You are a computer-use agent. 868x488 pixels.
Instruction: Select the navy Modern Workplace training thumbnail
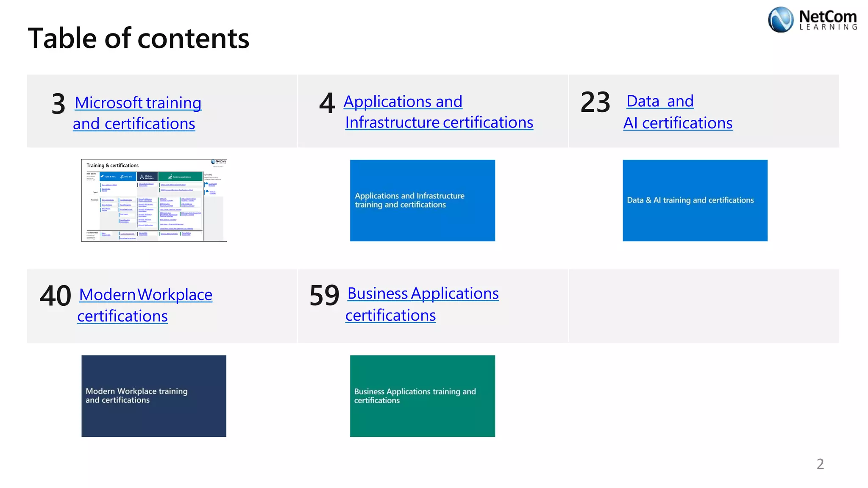[x=154, y=396]
